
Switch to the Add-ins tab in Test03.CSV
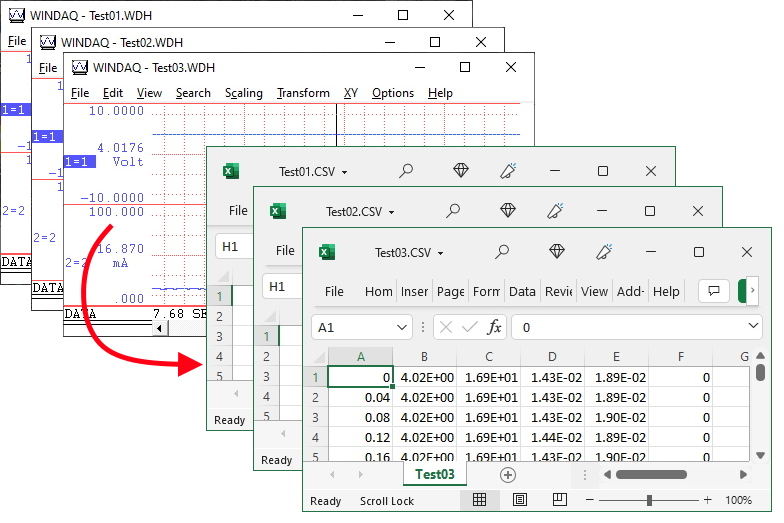630,292
